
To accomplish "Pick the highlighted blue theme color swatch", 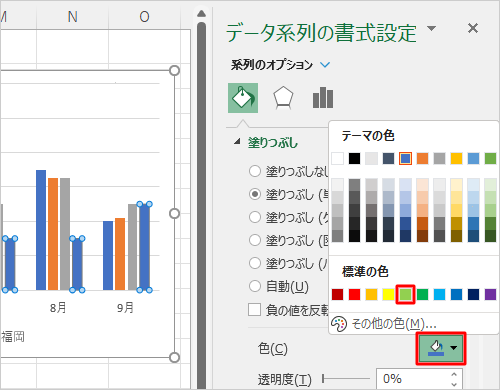I will [x=405, y=158].
